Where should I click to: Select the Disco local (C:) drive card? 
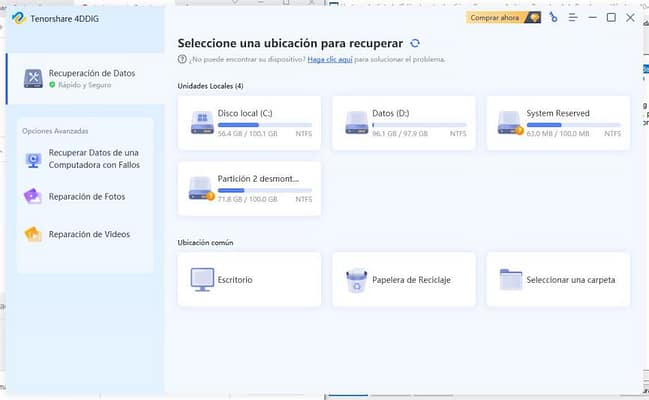click(249, 123)
